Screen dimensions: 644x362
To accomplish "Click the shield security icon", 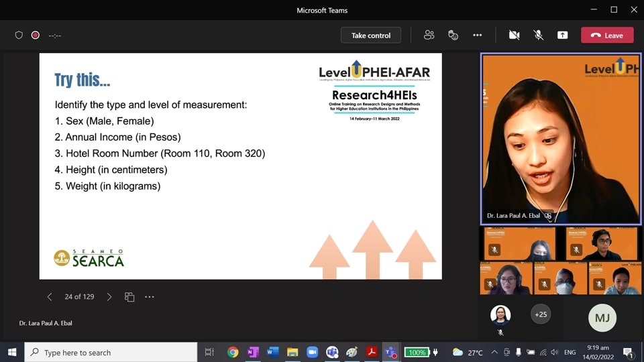I will [x=19, y=35].
